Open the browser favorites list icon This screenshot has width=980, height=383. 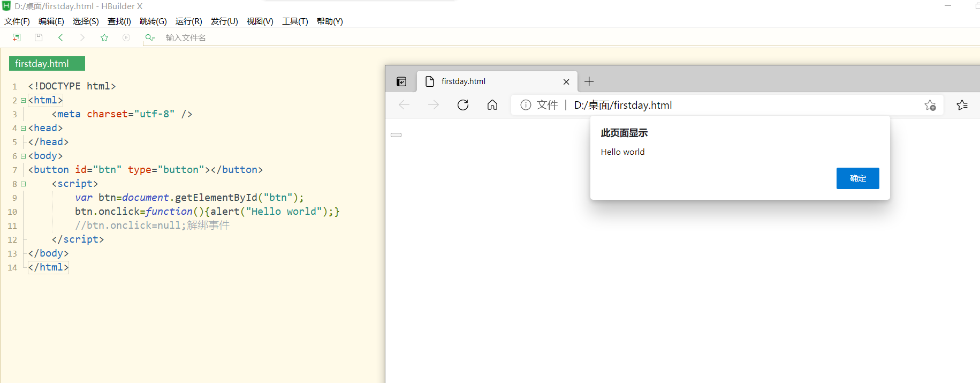coord(962,105)
